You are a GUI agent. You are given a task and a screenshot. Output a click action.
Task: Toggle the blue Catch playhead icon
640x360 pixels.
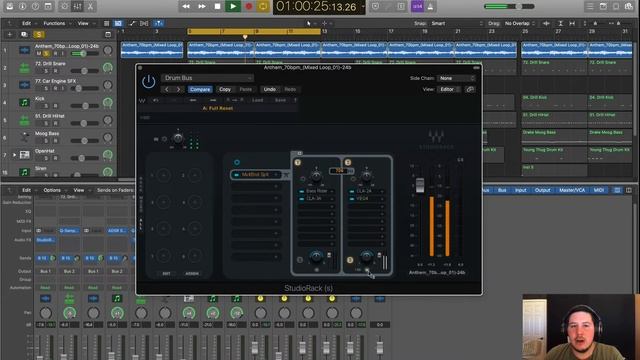coord(158,24)
